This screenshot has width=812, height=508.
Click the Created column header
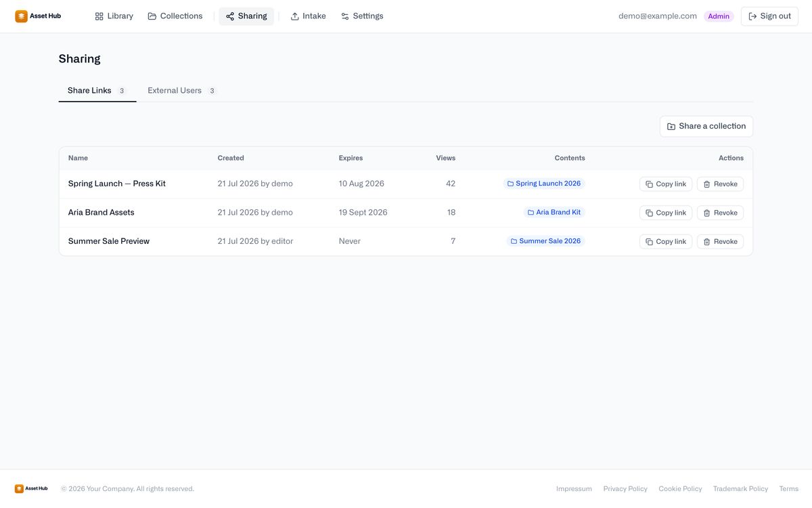[231, 158]
